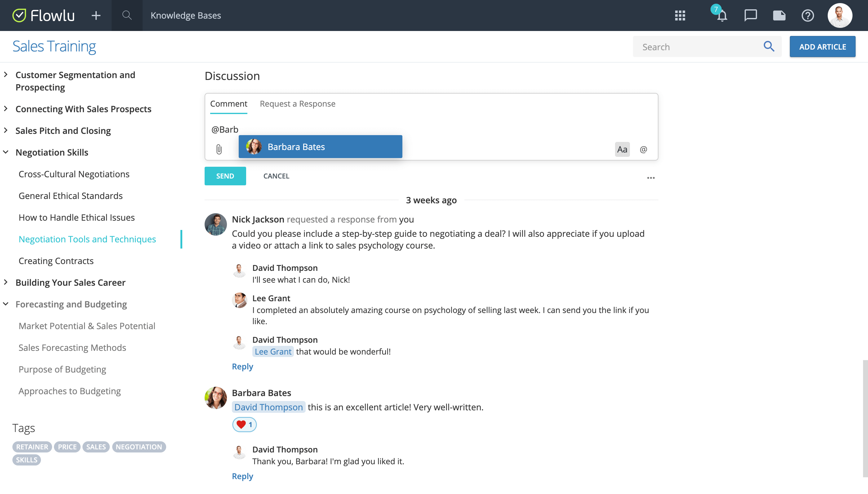
Task: Collapse the Negotiation Skills section
Action: [x=6, y=152]
